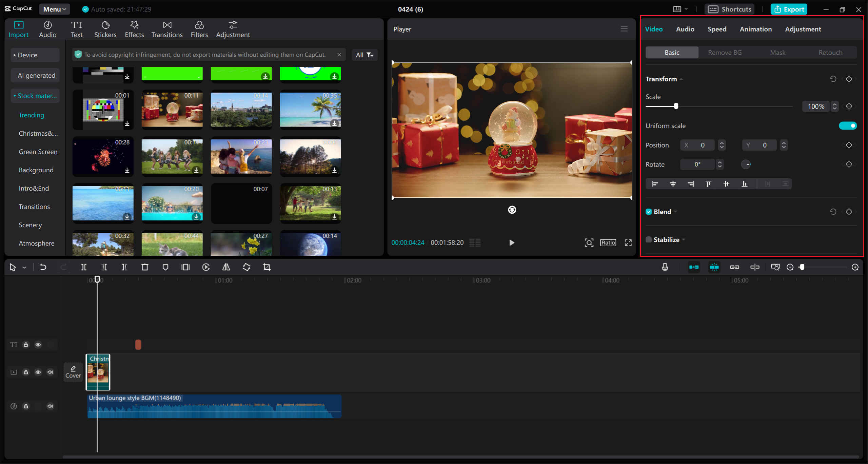Open the All filter dropdown
The image size is (868, 464).
tap(364, 55)
